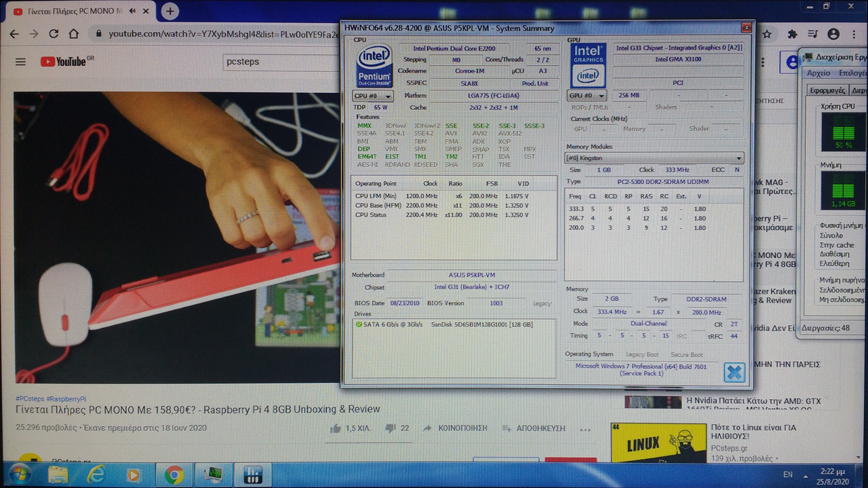Image resolution: width=868 pixels, height=488 pixels.
Task: Open Chrome's three-dot menu
Action: pos(854,34)
